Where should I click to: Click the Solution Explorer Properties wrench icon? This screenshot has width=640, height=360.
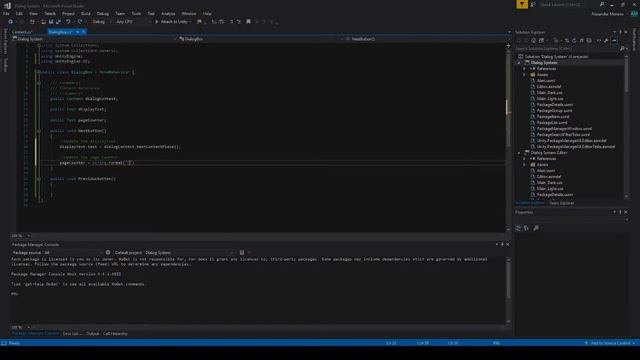point(606,40)
